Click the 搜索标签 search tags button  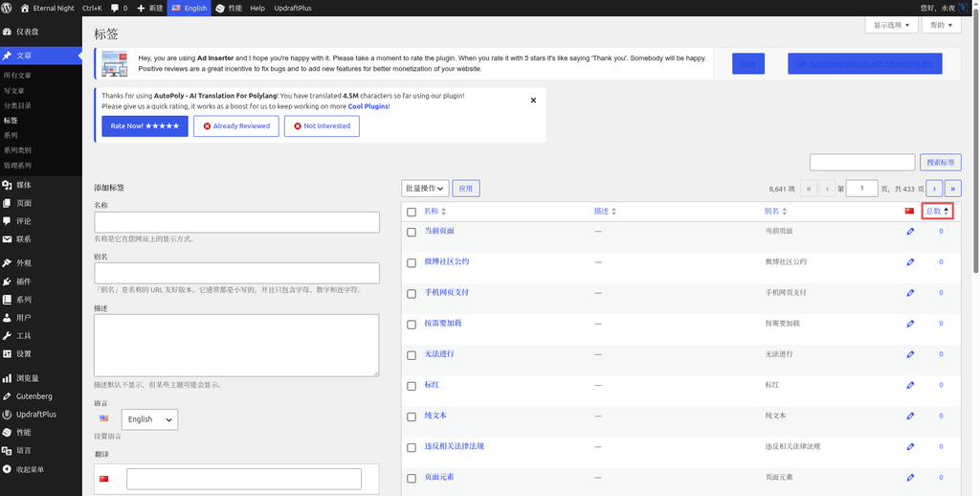click(940, 162)
